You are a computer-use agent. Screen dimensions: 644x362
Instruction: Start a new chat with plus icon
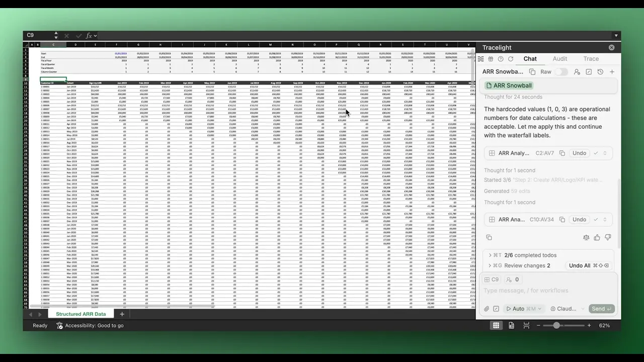click(x=612, y=72)
